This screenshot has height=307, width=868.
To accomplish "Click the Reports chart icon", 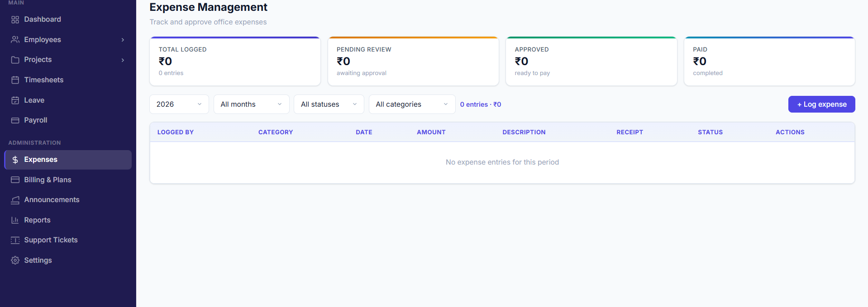I will pyautogui.click(x=15, y=220).
